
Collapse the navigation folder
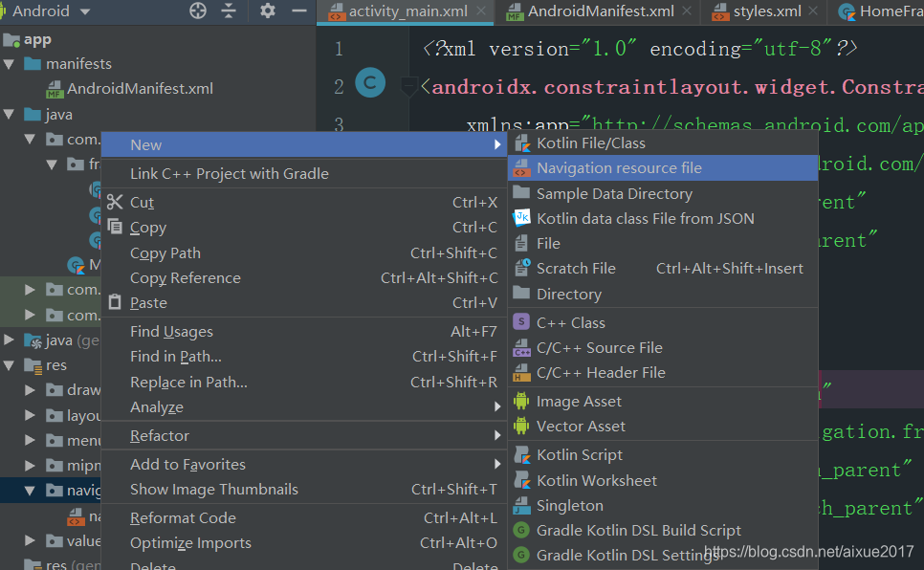[30, 491]
